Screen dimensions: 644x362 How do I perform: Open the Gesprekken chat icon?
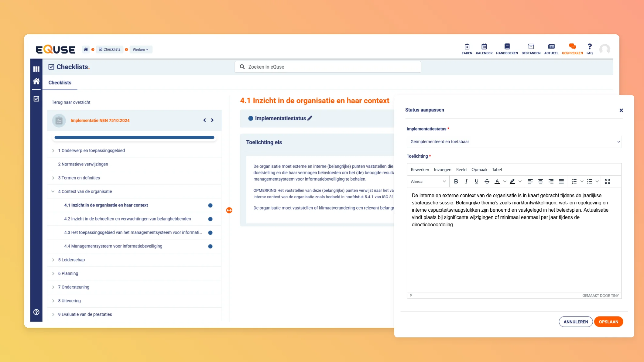pyautogui.click(x=572, y=47)
